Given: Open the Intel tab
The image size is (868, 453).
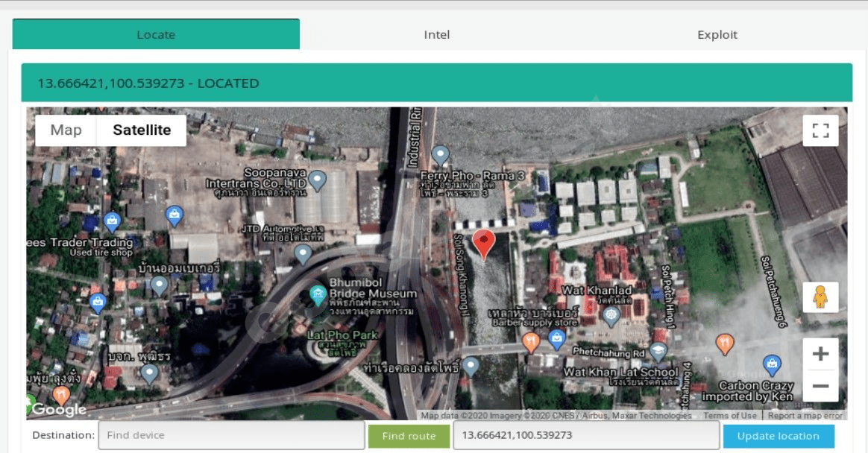Looking at the screenshot, I should [436, 34].
